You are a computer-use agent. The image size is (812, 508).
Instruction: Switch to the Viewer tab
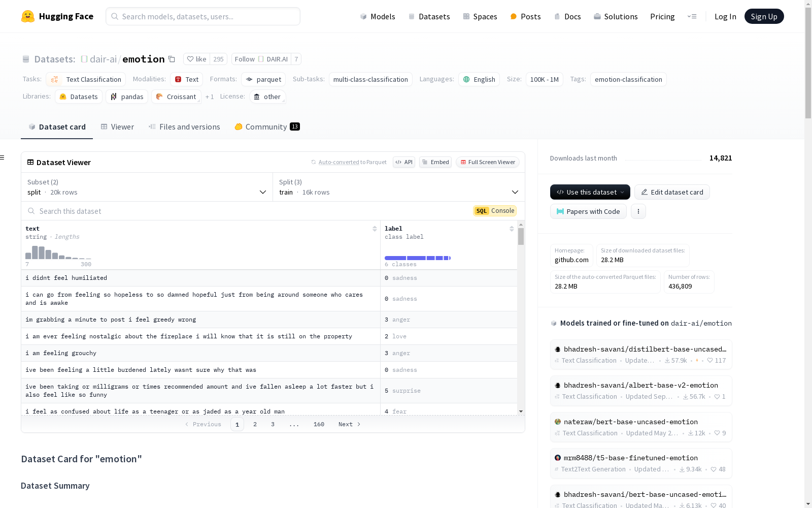(x=117, y=127)
